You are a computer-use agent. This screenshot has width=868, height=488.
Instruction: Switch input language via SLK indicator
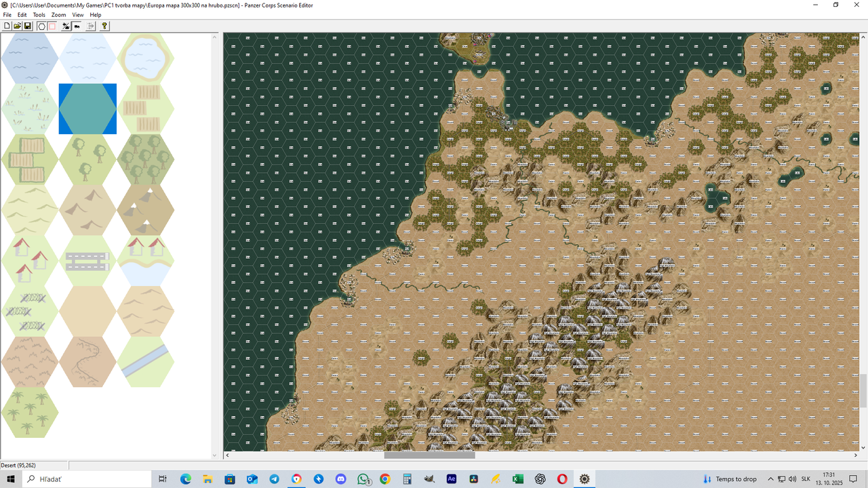806,479
